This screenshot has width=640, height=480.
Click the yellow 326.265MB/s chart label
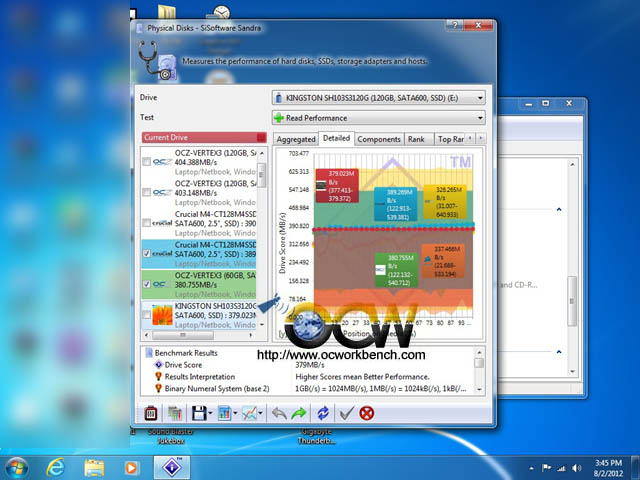445,202
